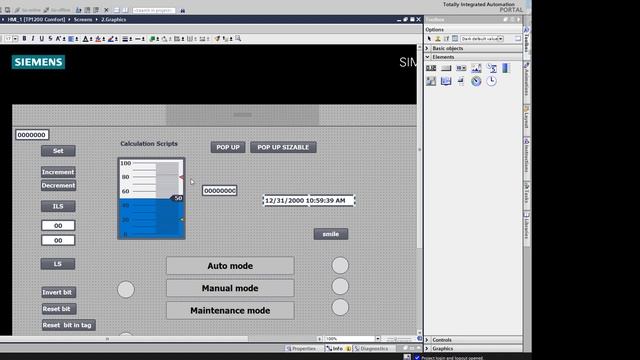The image size is (640, 360).
Task: Select the Clock element in toolbox
Action: [x=491, y=81]
